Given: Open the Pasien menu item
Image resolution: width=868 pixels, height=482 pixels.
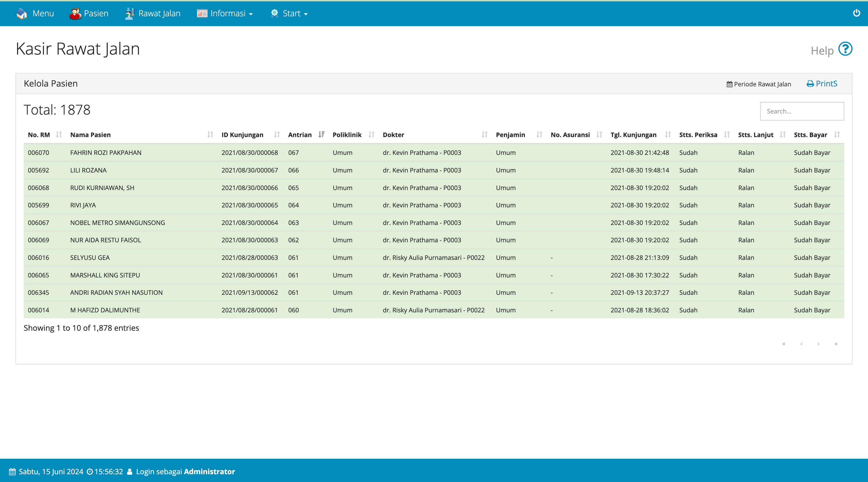Looking at the screenshot, I should [96, 13].
